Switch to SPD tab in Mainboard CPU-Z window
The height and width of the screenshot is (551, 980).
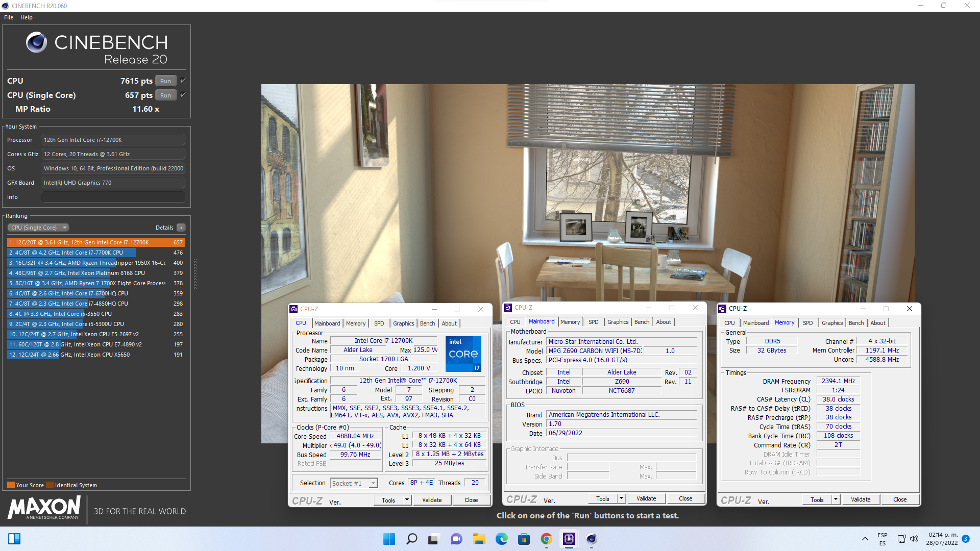click(593, 322)
